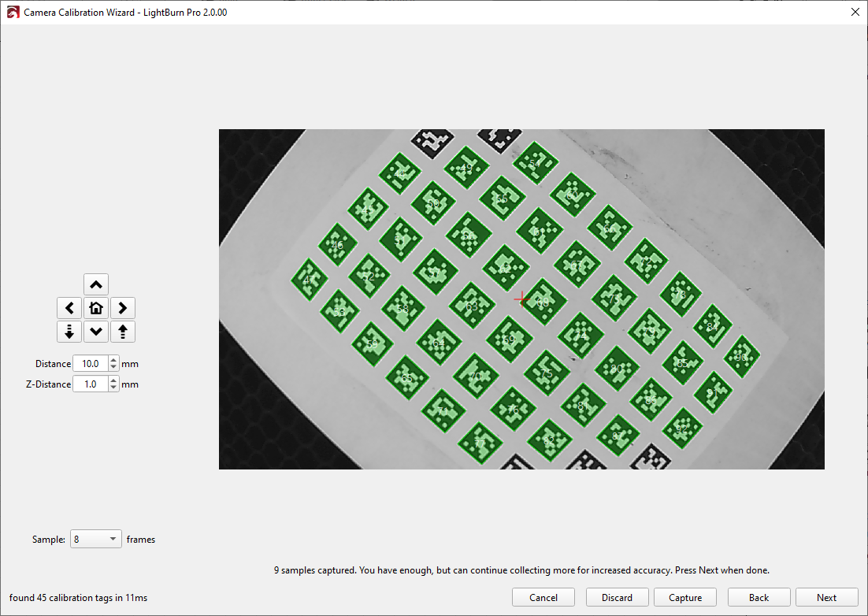This screenshot has width=868, height=616.
Task: Go to the Next wizard step
Action: pos(826,598)
